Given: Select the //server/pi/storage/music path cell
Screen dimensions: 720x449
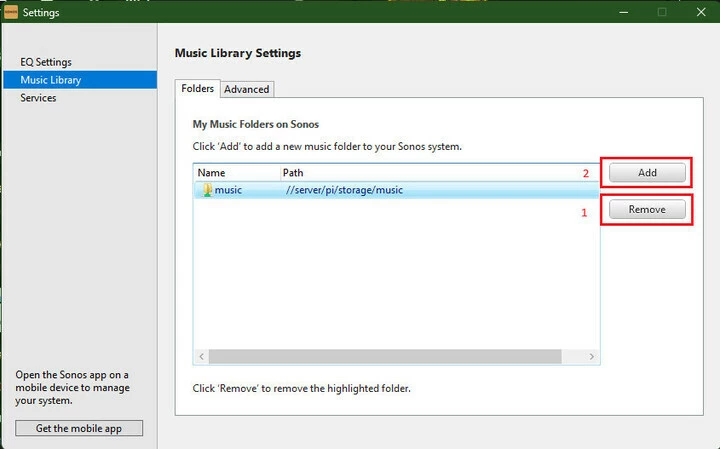Looking at the screenshot, I should coord(344,190).
